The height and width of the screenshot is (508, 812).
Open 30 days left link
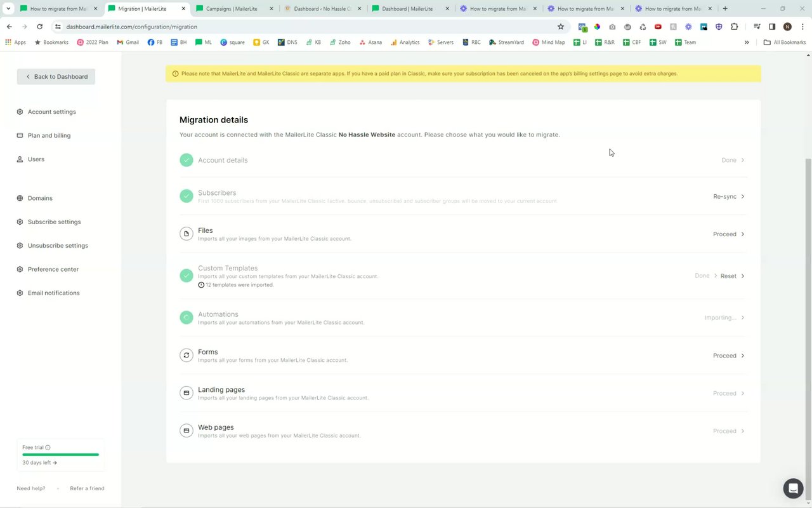click(39, 462)
